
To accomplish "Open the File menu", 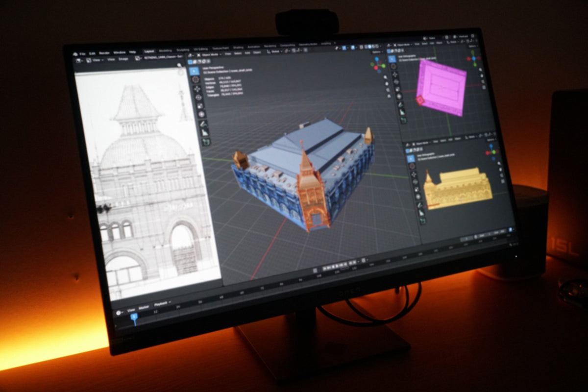I will (x=82, y=53).
